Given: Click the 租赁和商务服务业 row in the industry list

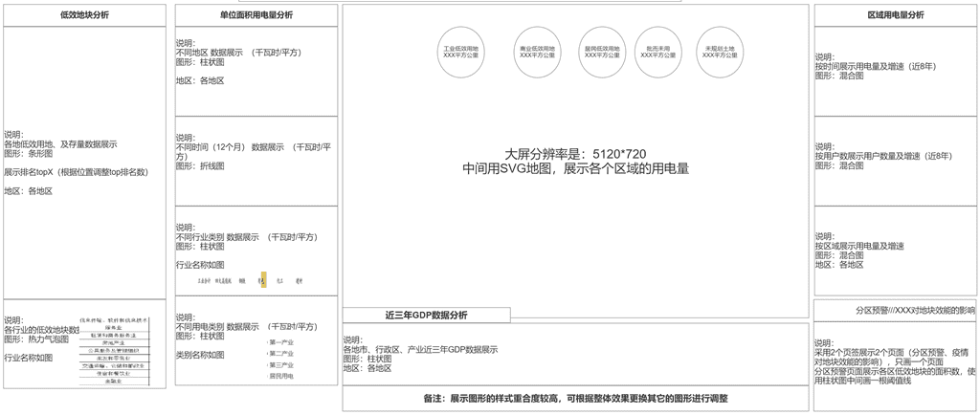Looking at the screenshot, I should pyautogui.click(x=115, y=335).
